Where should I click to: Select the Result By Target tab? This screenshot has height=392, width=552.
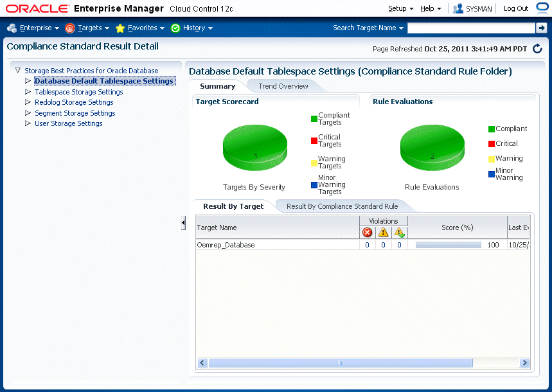233,206
